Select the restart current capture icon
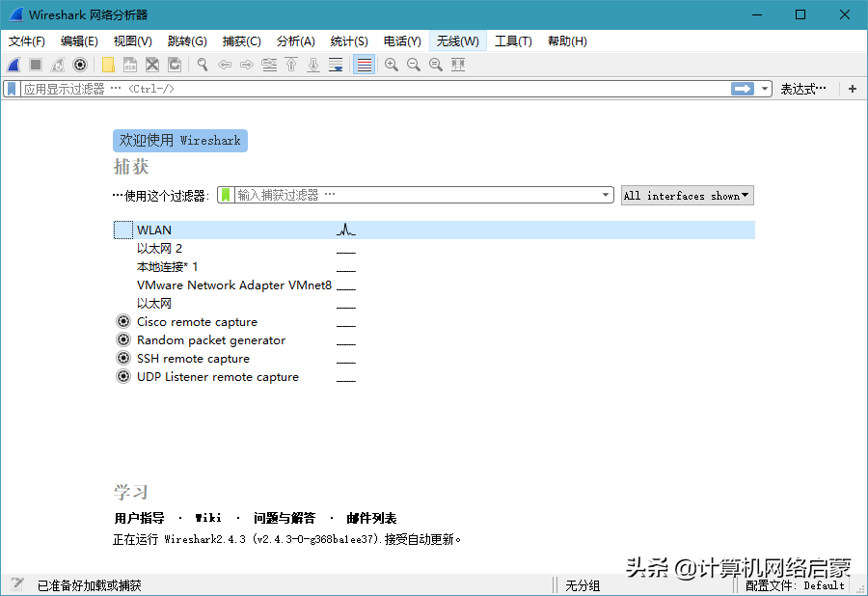 (56, 65)
